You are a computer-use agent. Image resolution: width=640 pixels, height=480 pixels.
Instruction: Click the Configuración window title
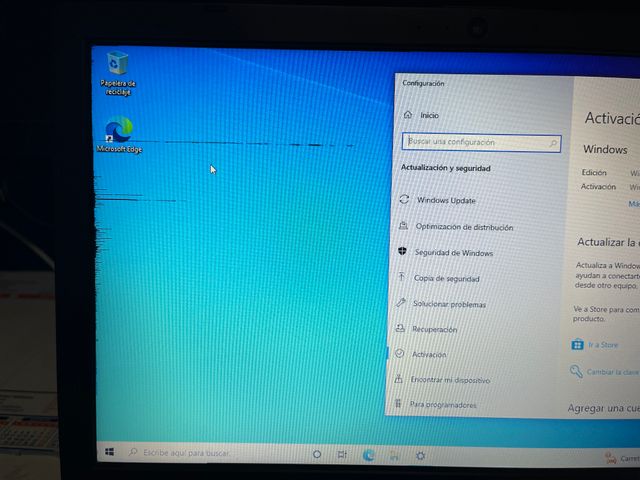pyautogui.click(x=423, y=83)
